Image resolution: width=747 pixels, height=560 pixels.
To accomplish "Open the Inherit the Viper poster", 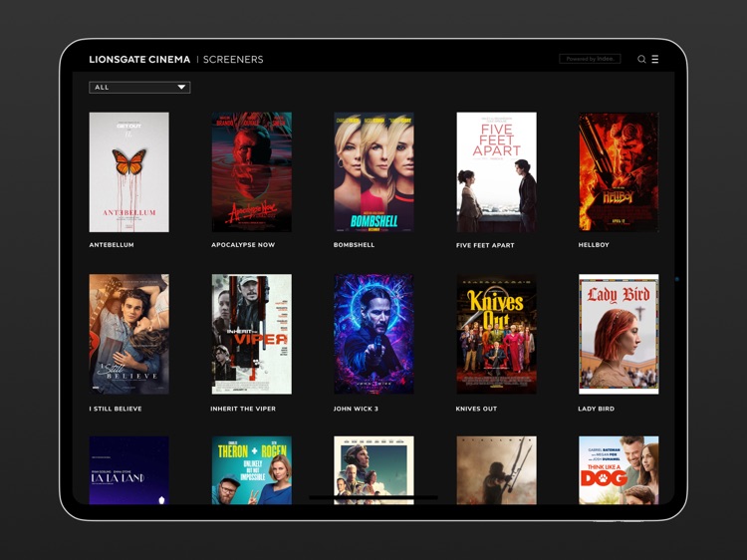I will coord(252,334).
